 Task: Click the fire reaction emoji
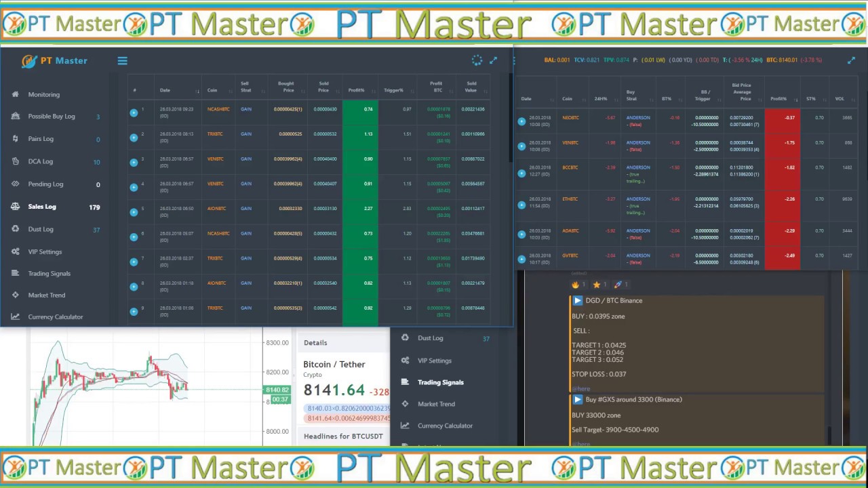(x=575, y=285)
